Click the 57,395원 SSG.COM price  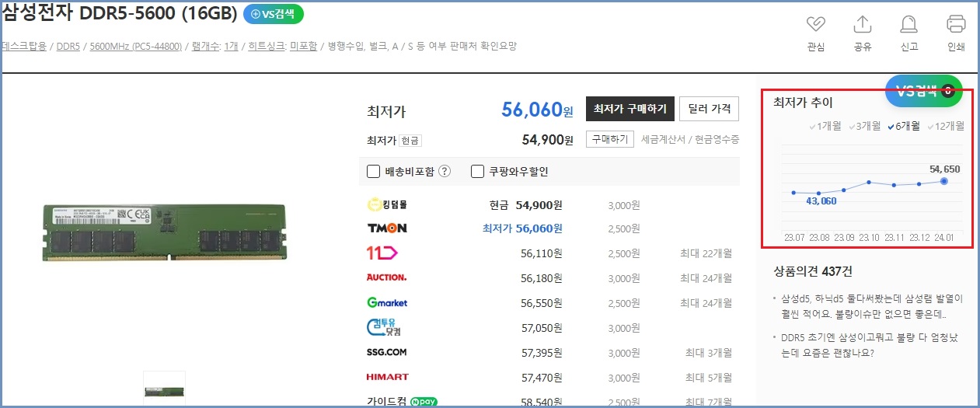[541, 352]
